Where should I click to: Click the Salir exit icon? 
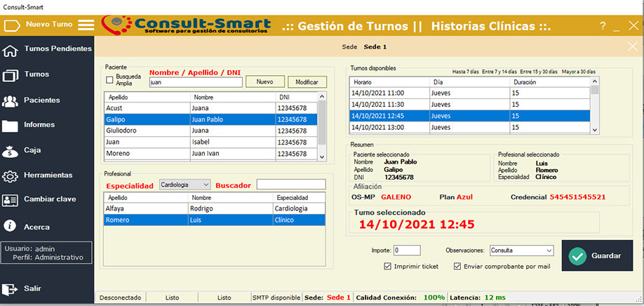click(11, 288)
